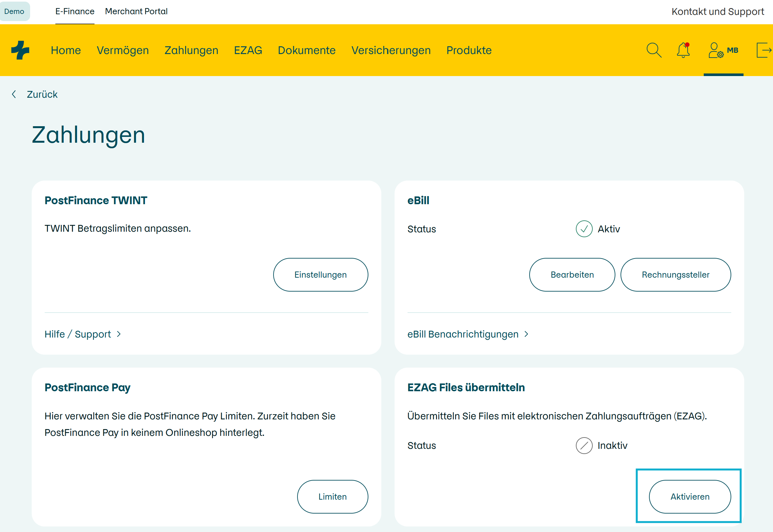The image size is (773, 532).
Task: Open PostFinance Pay Limiten button
Action: tap(333, 497)
